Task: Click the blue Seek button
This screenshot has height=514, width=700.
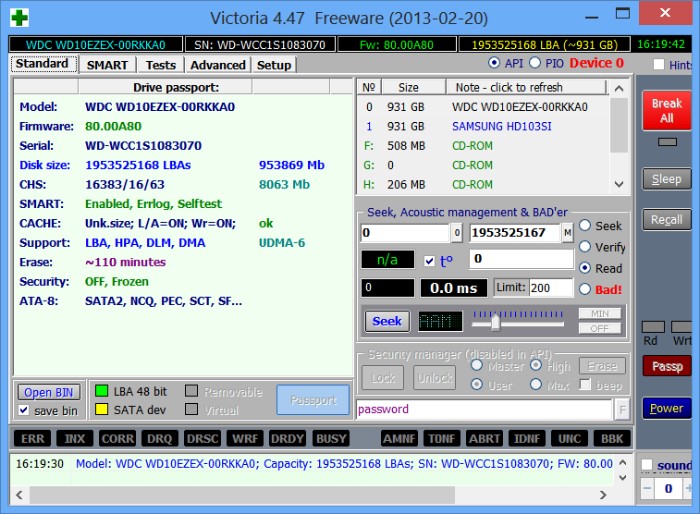Action: 387,321
